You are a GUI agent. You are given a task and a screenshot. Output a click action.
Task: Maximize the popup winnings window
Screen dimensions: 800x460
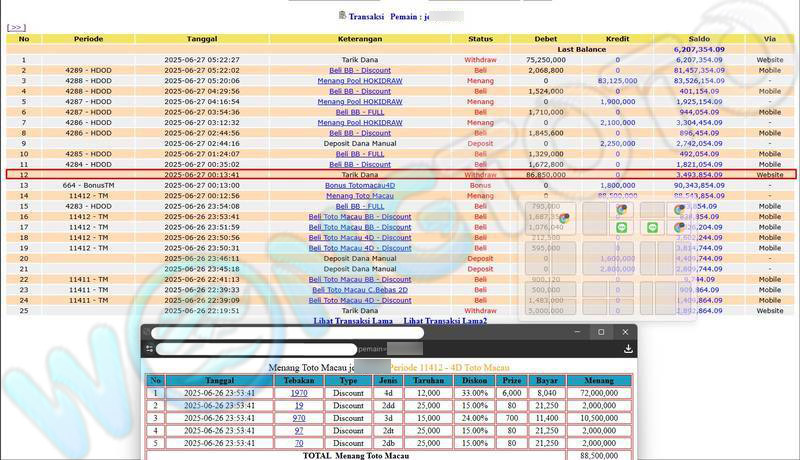click(601, 332)
